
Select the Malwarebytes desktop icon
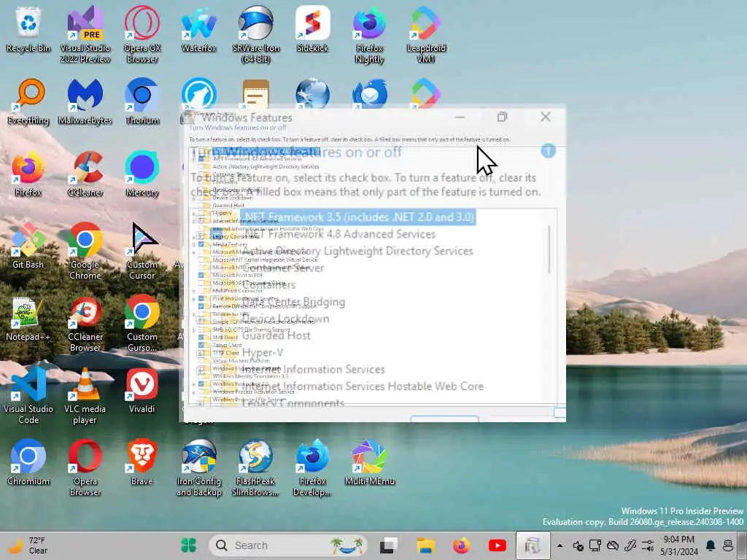85,102
